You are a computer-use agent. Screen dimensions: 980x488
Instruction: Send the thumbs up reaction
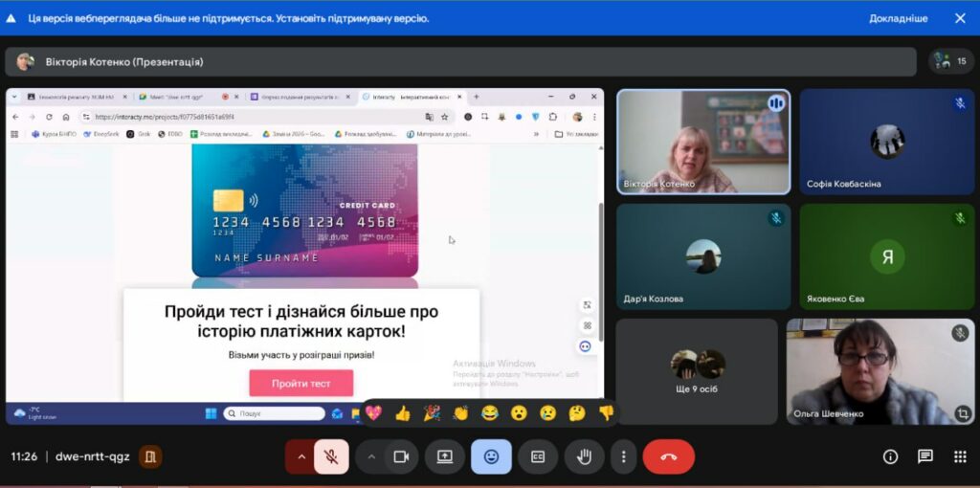pos(402,413)
